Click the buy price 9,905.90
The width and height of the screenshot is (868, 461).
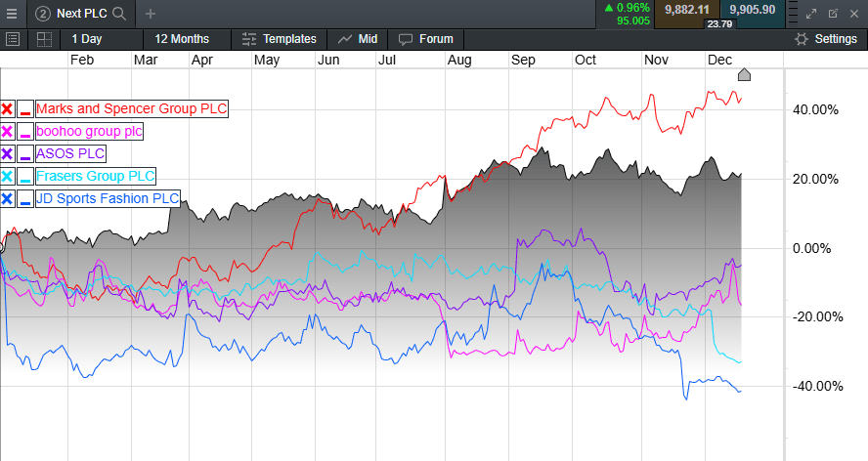753,10
